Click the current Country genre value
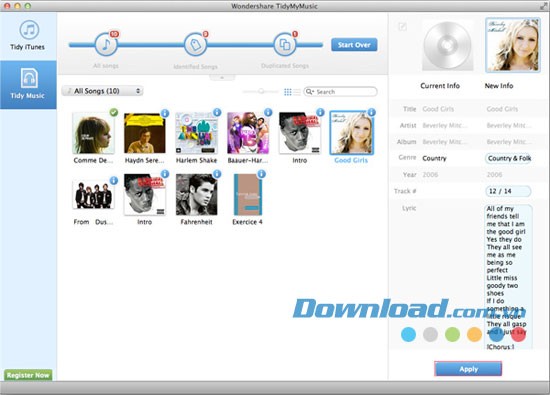The image size is (550, 395). [x=434, y=158]
